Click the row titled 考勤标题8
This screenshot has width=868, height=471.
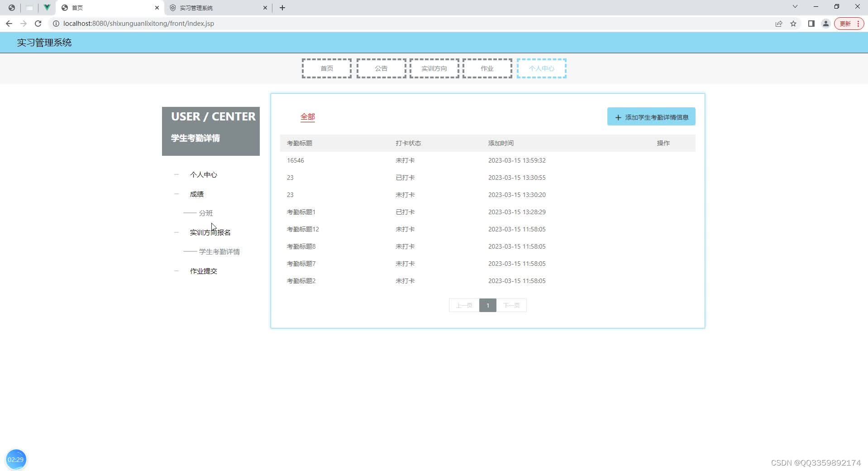tap(487, 246)
